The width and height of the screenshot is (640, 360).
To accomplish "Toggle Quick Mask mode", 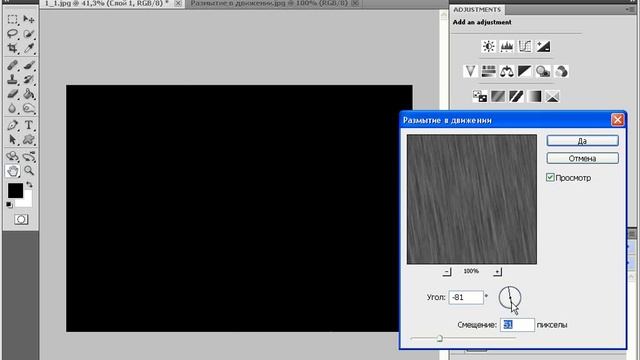I will [x=21, y=220].
